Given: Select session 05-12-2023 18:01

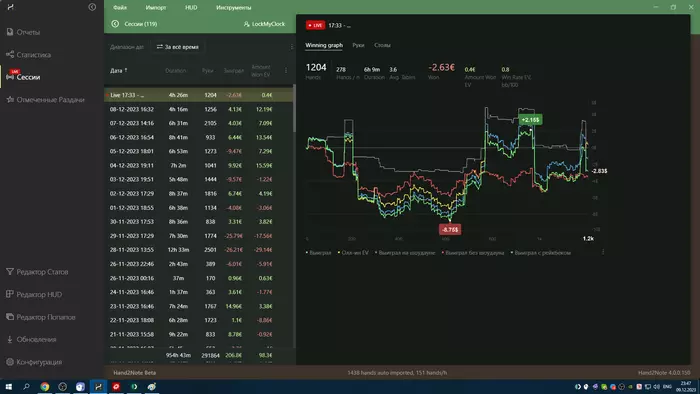Looking at the screenshot, I should (x=199, y=151).
